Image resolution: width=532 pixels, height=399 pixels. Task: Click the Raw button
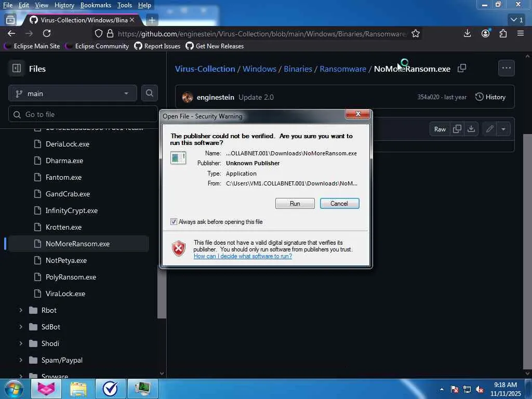point(440,129)
